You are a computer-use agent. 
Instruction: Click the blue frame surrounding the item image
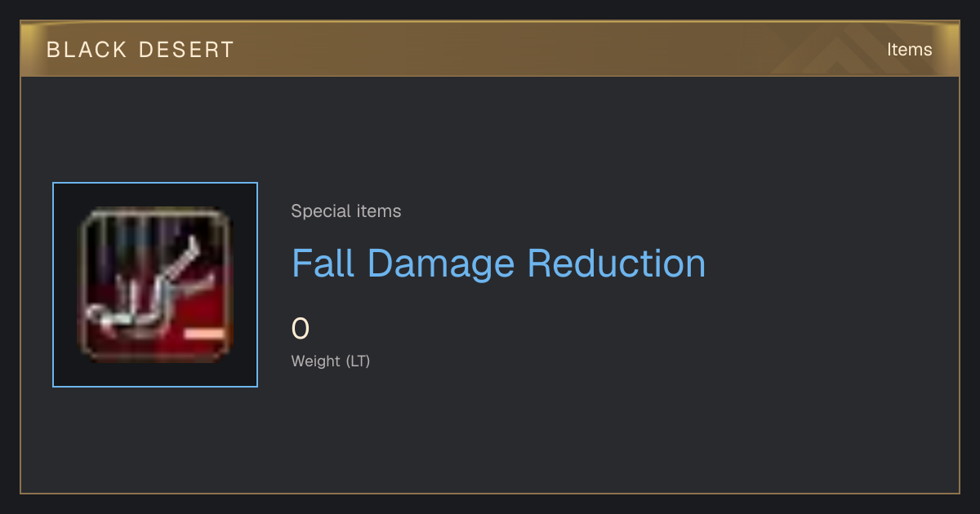[155, 285]
